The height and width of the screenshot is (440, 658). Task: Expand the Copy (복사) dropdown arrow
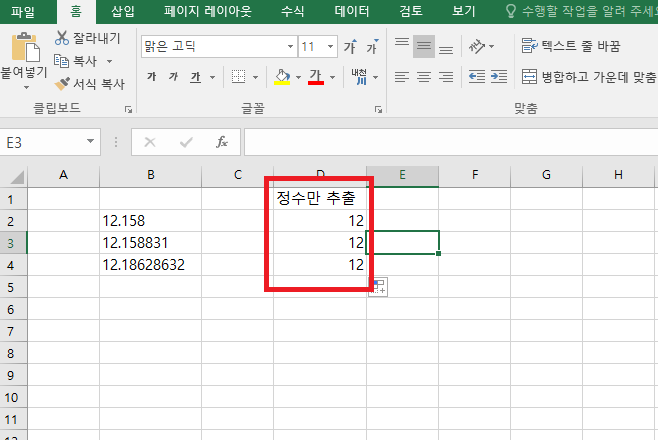tap(110, 61)
